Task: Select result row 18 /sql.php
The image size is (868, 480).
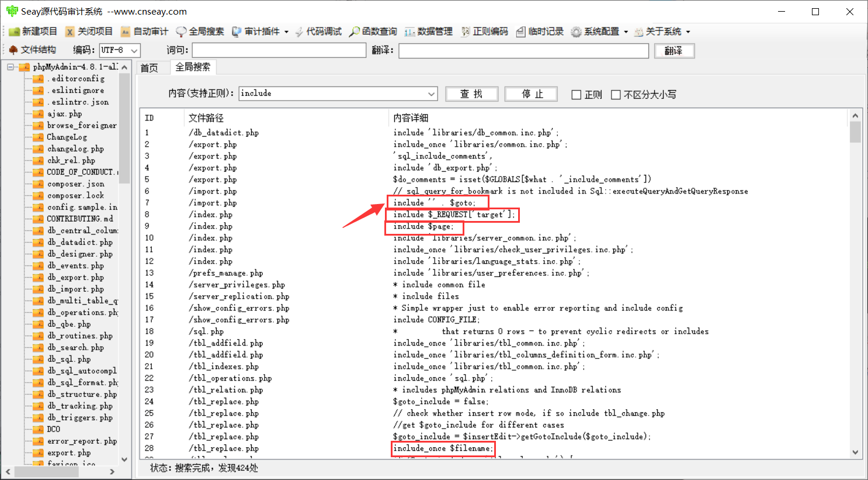Action: pyautogui.click(x=494, y=331)
